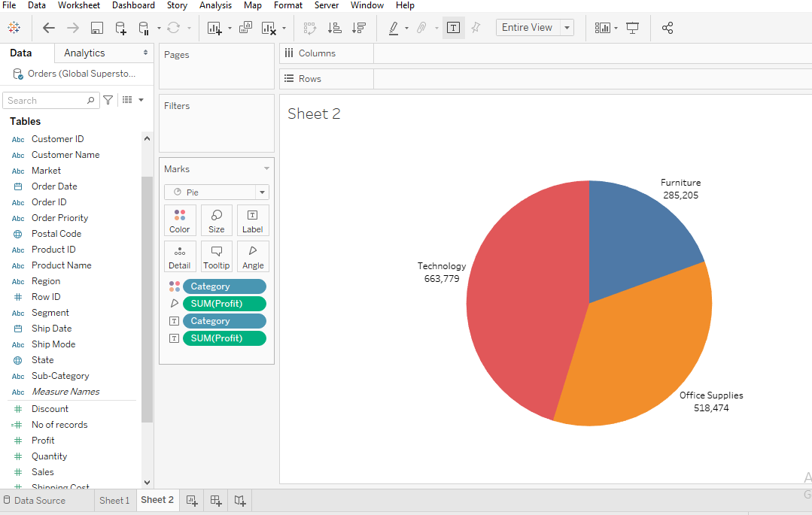Open Presentation mode icon
Image resolution: width=812 pixels, height=515 pixels.
(633, 28)
